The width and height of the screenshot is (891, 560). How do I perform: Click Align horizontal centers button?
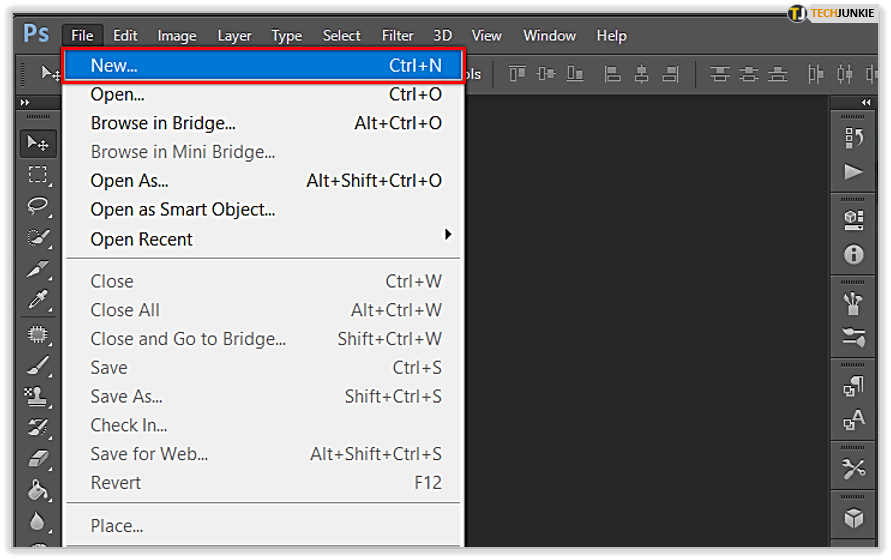pyautogui.click(x=642, y=74)
